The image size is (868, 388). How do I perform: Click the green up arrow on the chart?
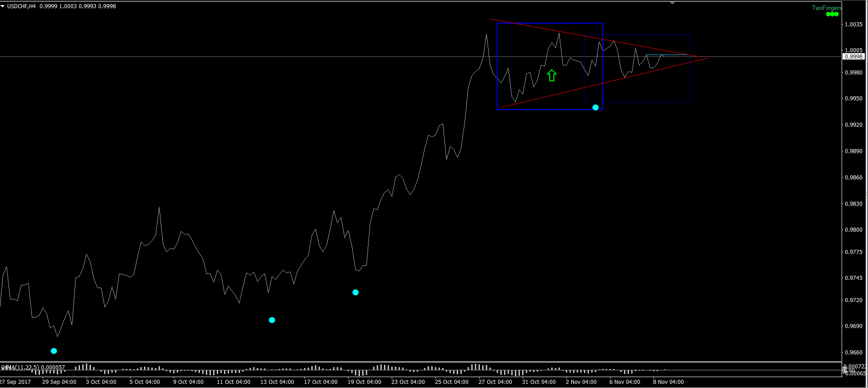551,75
